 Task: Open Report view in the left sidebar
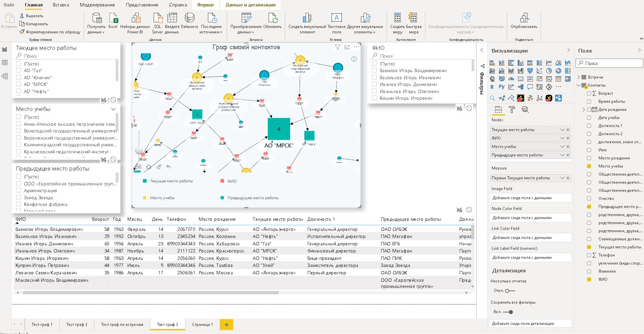pos(5,49)
